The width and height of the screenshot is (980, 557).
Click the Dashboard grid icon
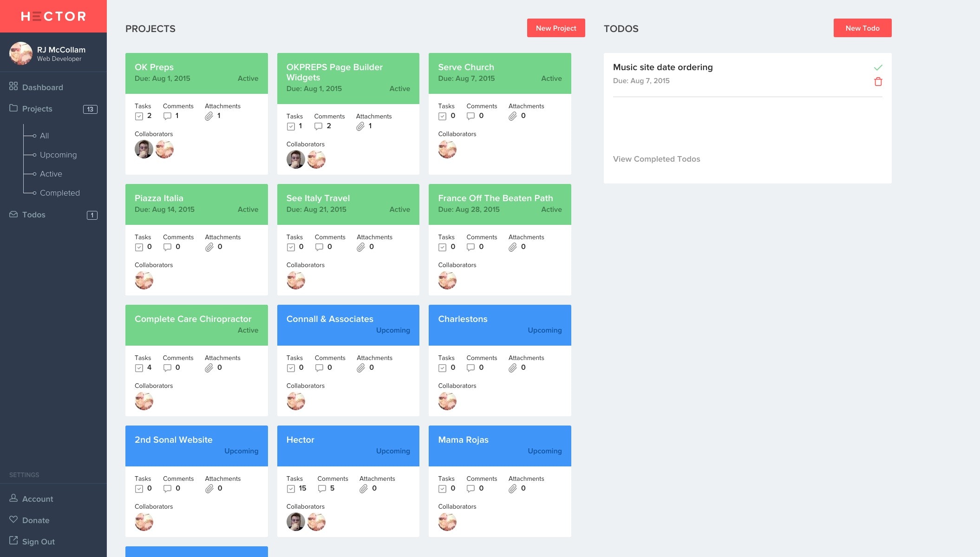(x=13, y=86)
